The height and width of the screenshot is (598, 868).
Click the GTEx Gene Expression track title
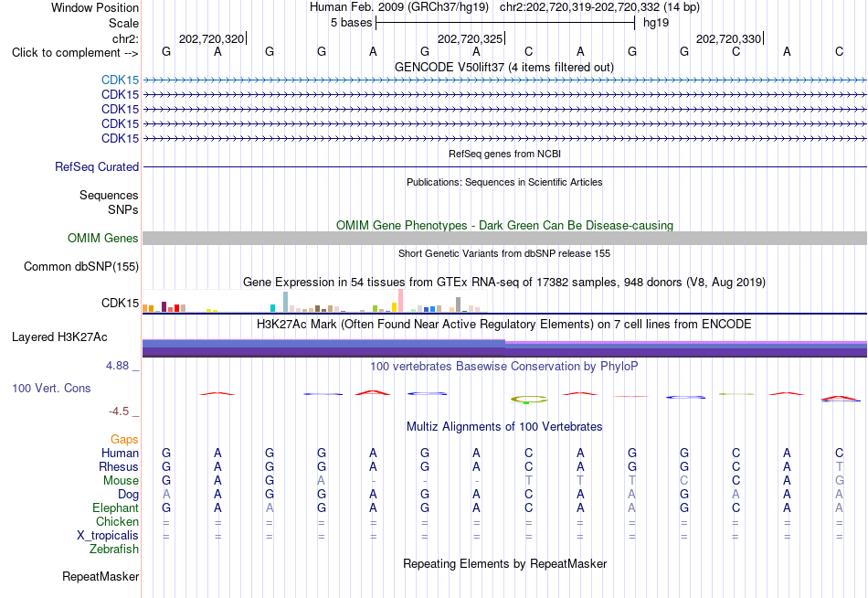tap(504, 283)
